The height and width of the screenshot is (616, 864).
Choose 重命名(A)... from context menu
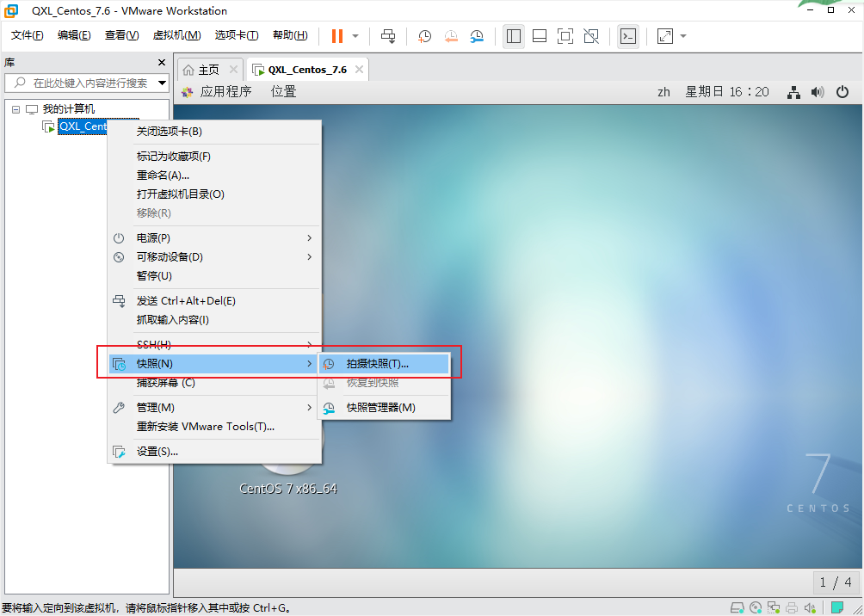[215, 176]
